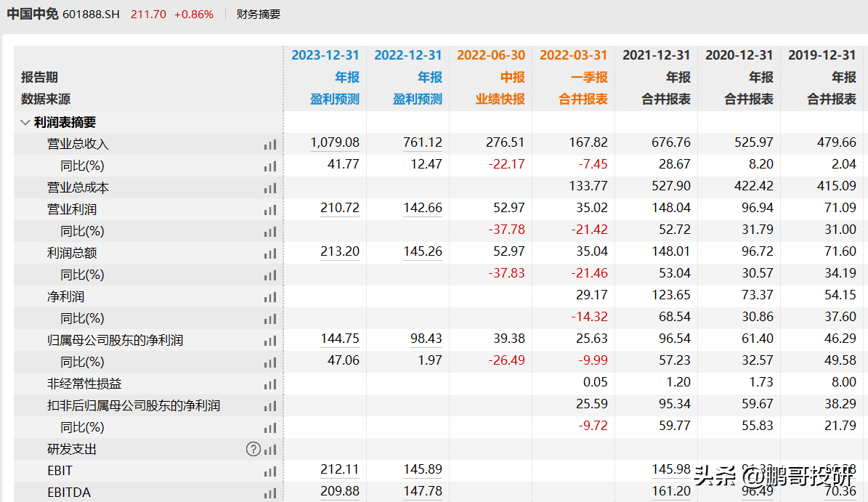
Task: Click the -26.49 growth cell
Action: 506,361
